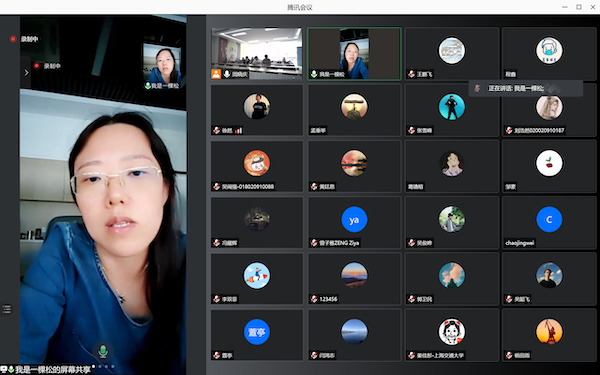Screen dimensions: 600x375
Task: Select the classroom camera video thumbnail
Action: pyautogui.click(x=257, y=53)
